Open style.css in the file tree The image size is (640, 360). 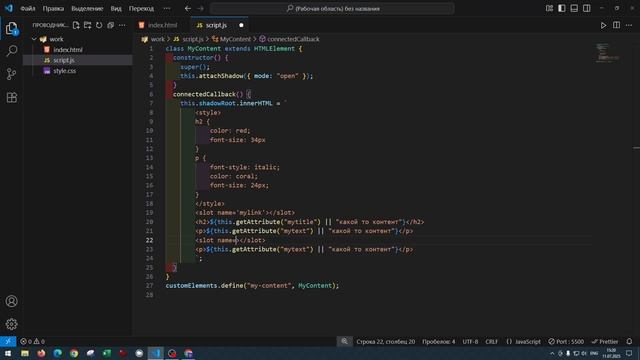tap(64, 71)
